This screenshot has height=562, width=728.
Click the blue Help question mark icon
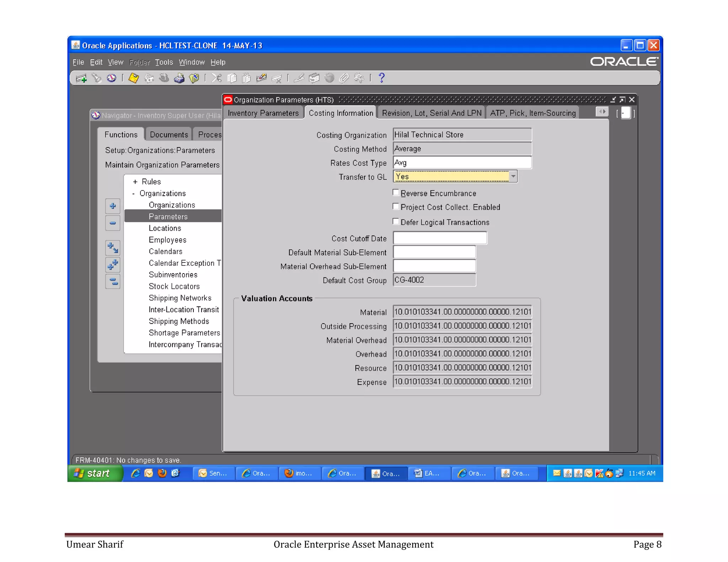click(381, 78)
